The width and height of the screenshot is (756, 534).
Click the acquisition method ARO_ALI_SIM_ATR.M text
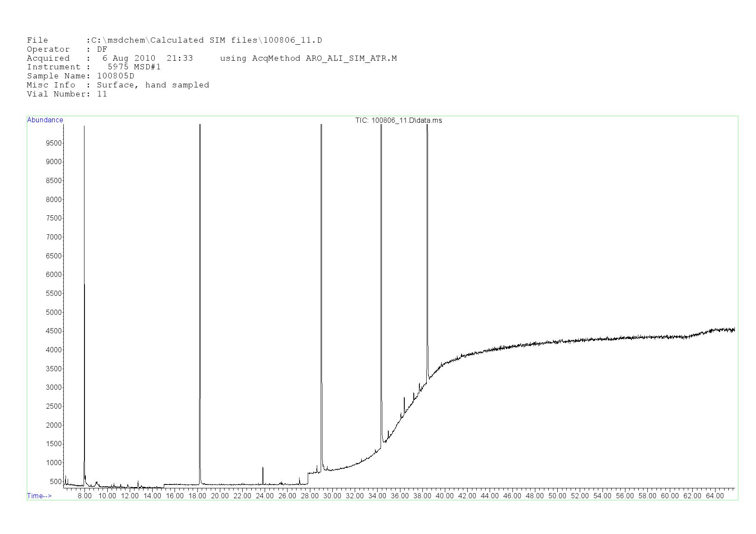[351, 59]
